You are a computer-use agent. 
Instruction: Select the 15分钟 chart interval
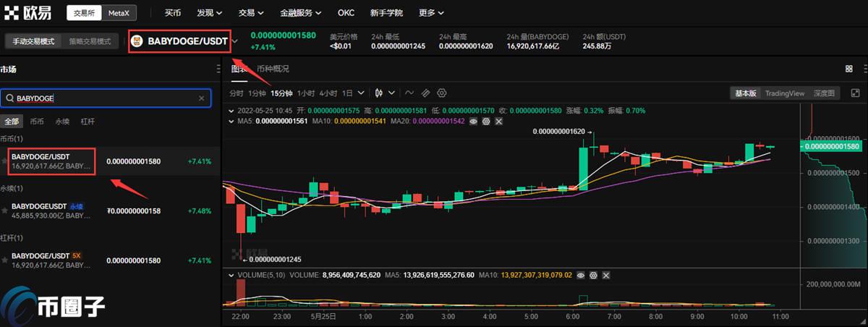(x=282, y=93)
